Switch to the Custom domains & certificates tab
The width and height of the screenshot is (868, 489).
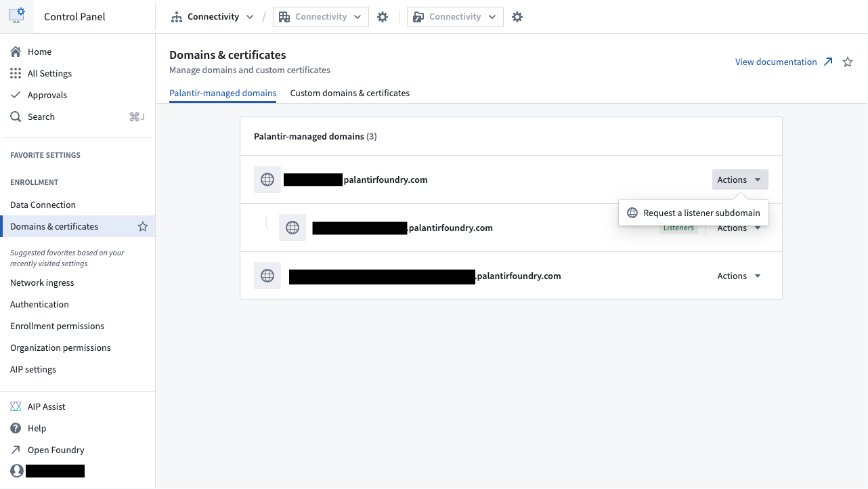click(349, 93)
